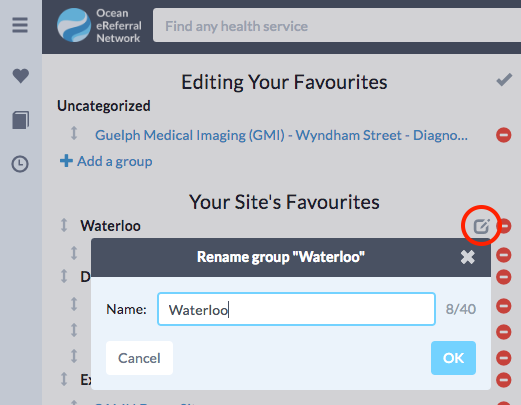521x405 pixels.
Task: Click the reorder arrows beside Waterloo group
Action: [64, 225]
